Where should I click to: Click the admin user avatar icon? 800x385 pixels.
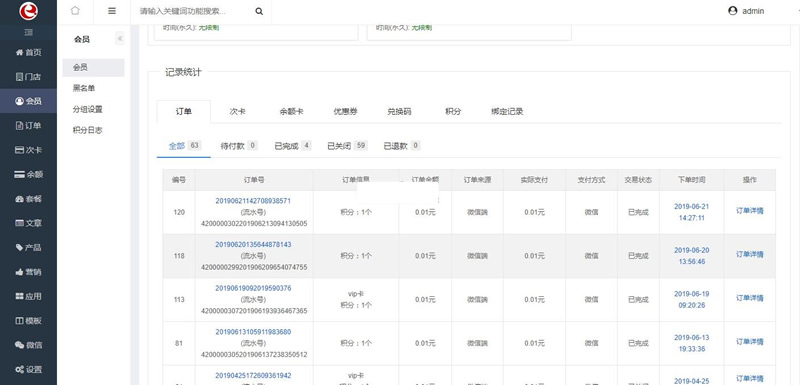(733, 11)
